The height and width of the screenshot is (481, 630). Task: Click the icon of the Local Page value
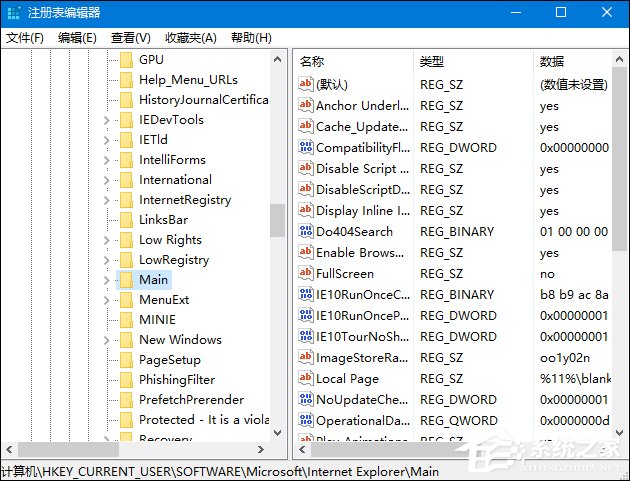click(306, 379)
